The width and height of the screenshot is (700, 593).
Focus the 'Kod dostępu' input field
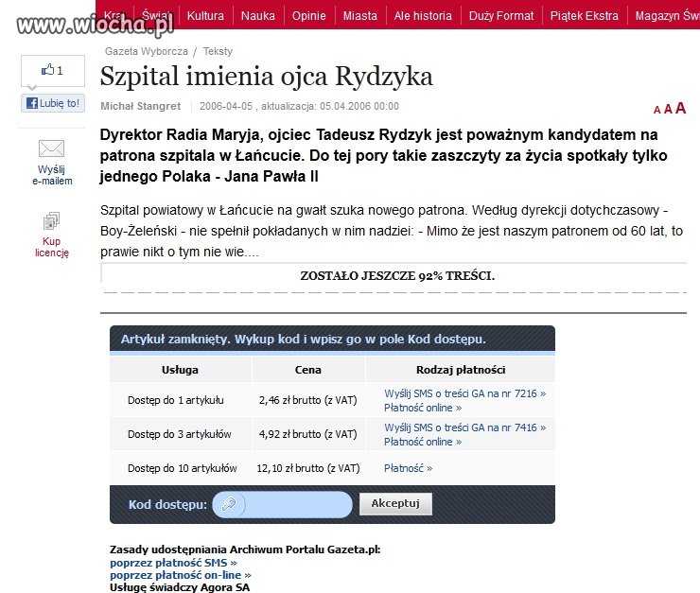(x=282, y=505)
